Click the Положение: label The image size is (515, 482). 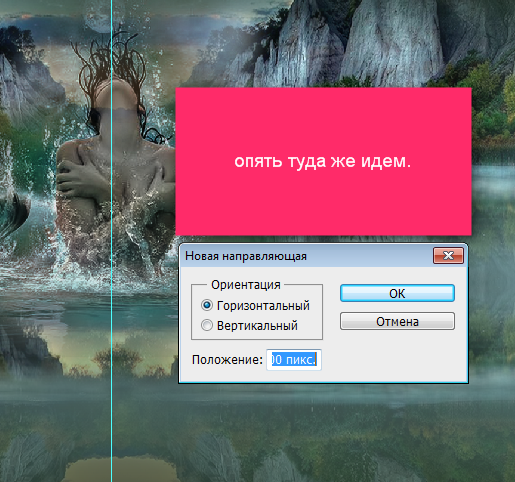(x=227, y=360)
